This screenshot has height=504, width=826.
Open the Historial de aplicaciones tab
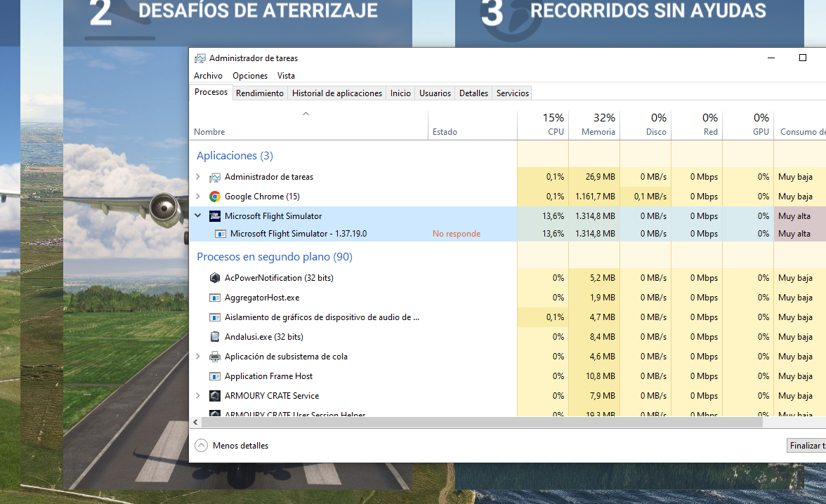(x=337, y=93)
